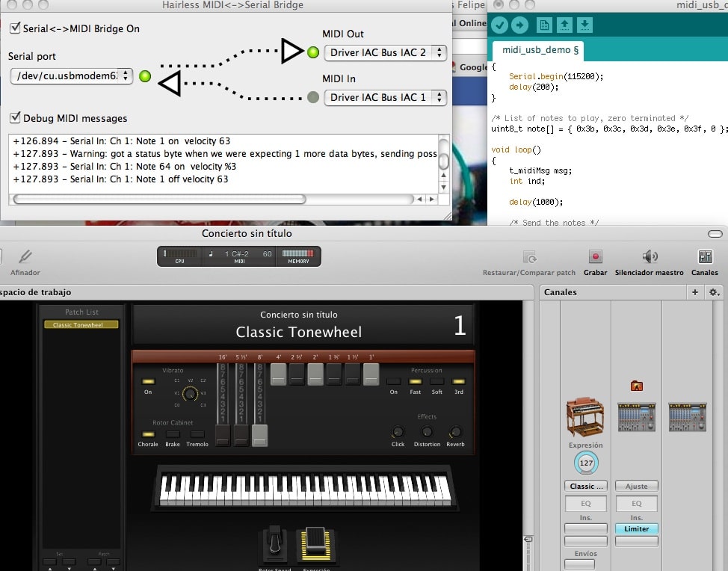Uncheck Debug MIDI messages
This screenshot has height=571, width=728.
point(15,118)
